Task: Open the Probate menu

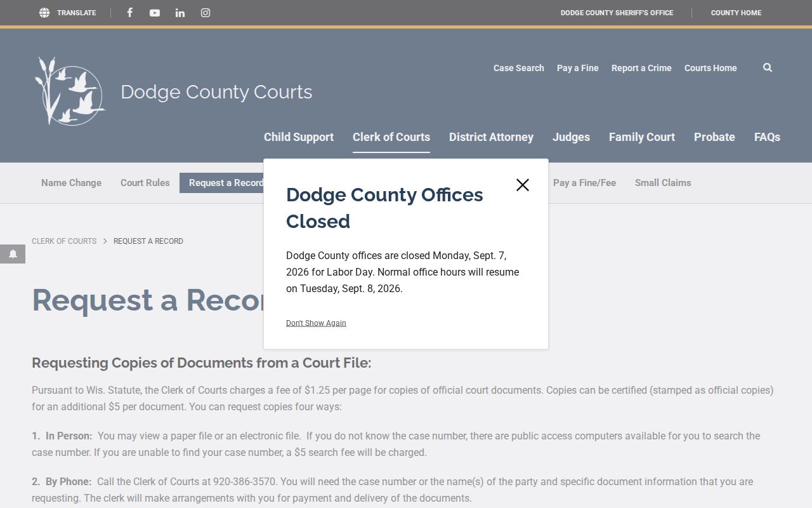Action: pyautogui.click(x=714, y=137)
